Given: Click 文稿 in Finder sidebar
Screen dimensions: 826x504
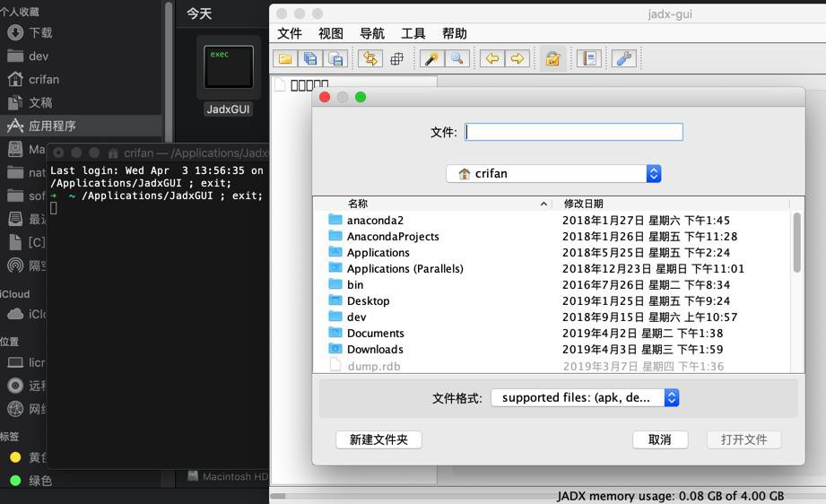Looking at the screenshot, I should [40, 103].
